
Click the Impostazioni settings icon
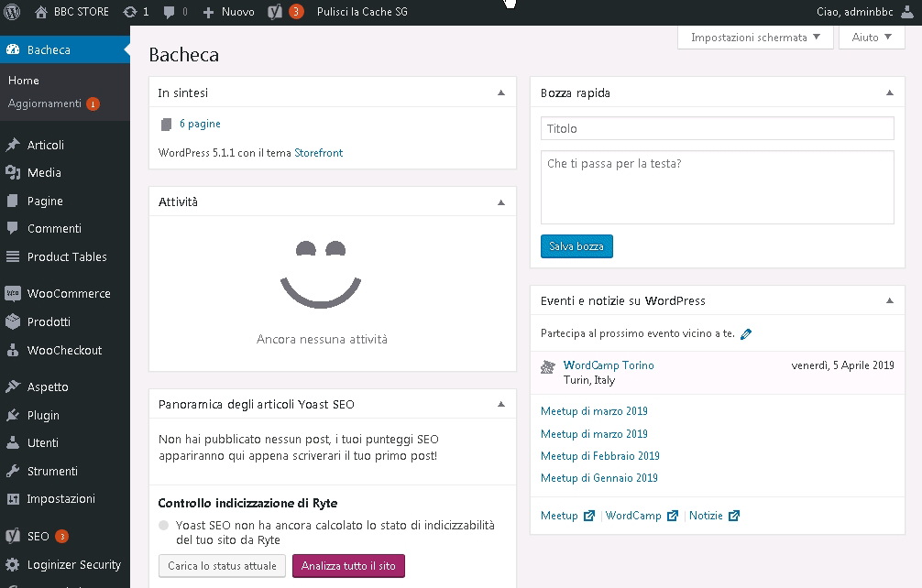click(x=12, y=499)
